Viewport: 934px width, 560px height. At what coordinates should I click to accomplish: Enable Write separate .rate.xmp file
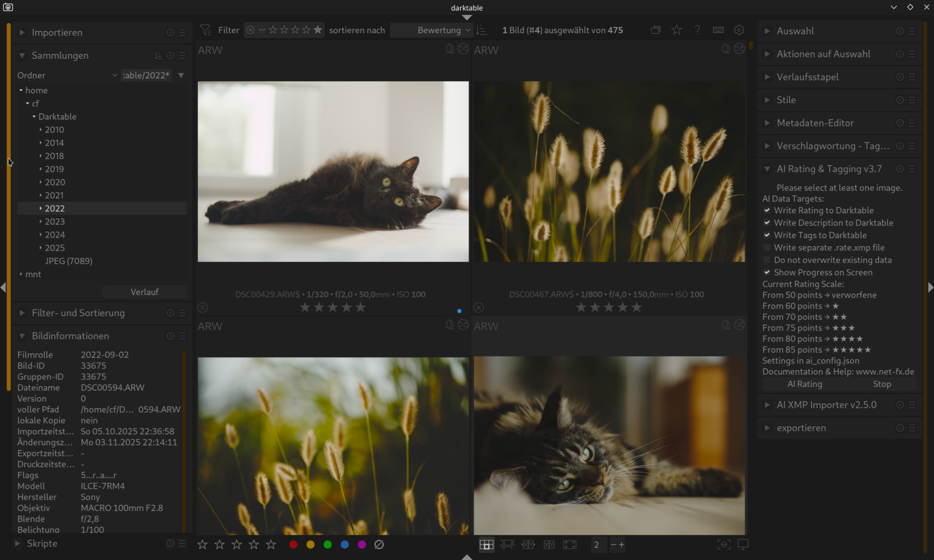767,248
